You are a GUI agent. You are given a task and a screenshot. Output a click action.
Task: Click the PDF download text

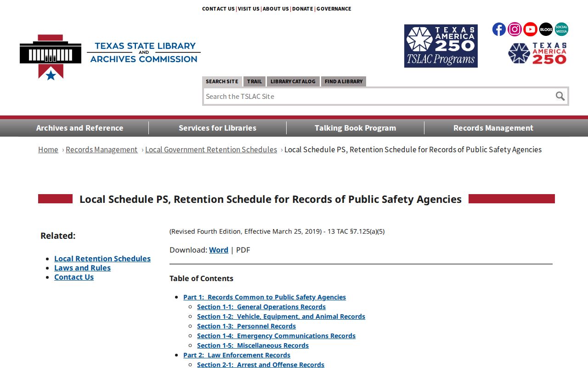pyautogui.click(x=243, y=250)
